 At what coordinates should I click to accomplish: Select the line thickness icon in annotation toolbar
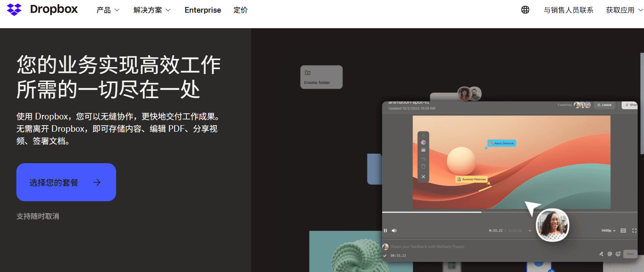[x=423, y=150]
